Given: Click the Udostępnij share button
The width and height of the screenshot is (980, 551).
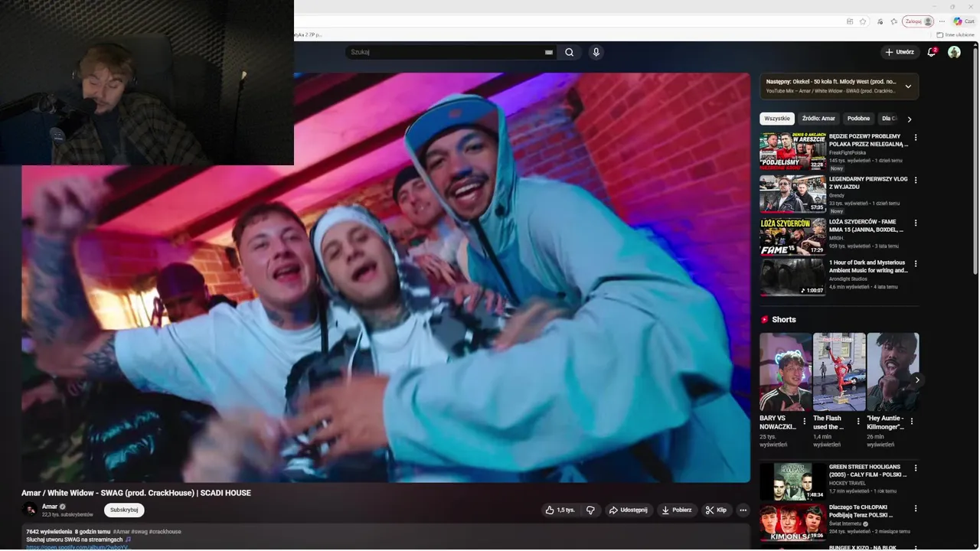Looking at the screenshot, I should click(x=628, y=510).
